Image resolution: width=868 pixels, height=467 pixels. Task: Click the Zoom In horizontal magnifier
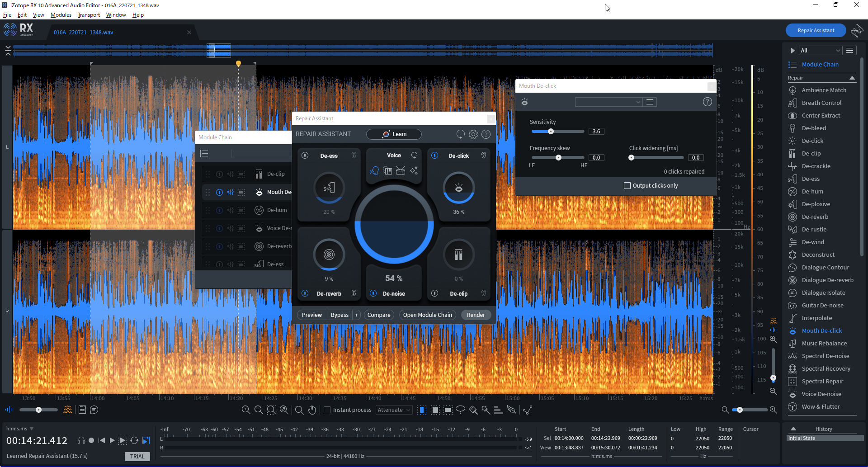[x=246, y=410]
